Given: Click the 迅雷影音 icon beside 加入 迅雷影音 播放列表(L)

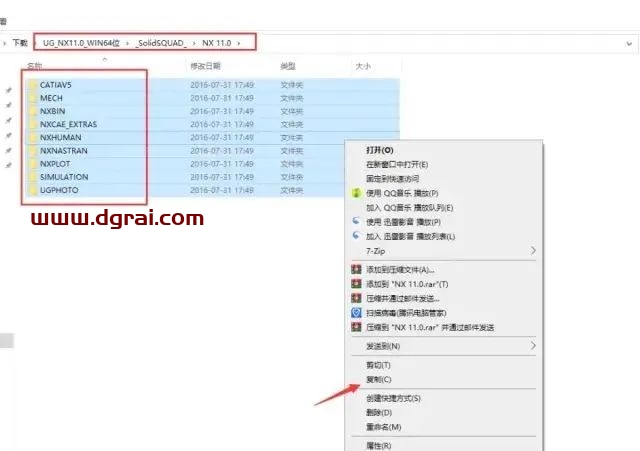Looking at the screenshot, I should coord(356,235).
